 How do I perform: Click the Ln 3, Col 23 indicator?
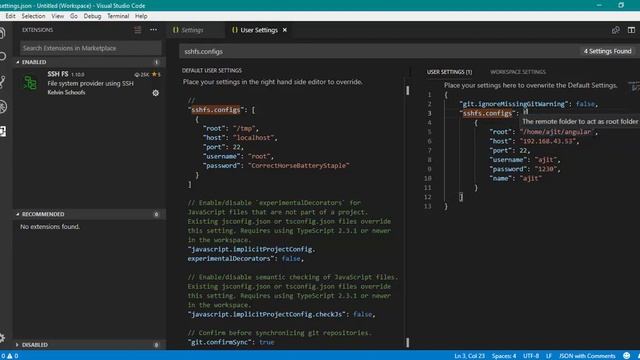(x=469, y=356)
